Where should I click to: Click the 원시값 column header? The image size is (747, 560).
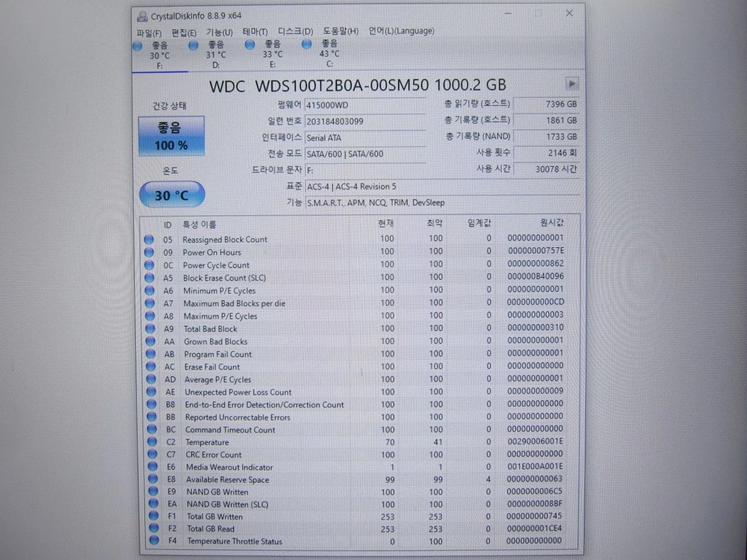coord(552,223)
